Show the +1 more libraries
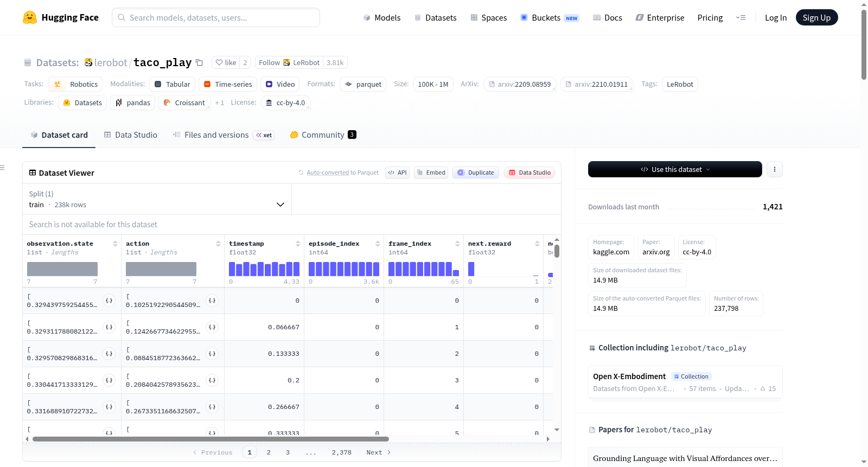The image size is (868, 467). coord(220,103)
